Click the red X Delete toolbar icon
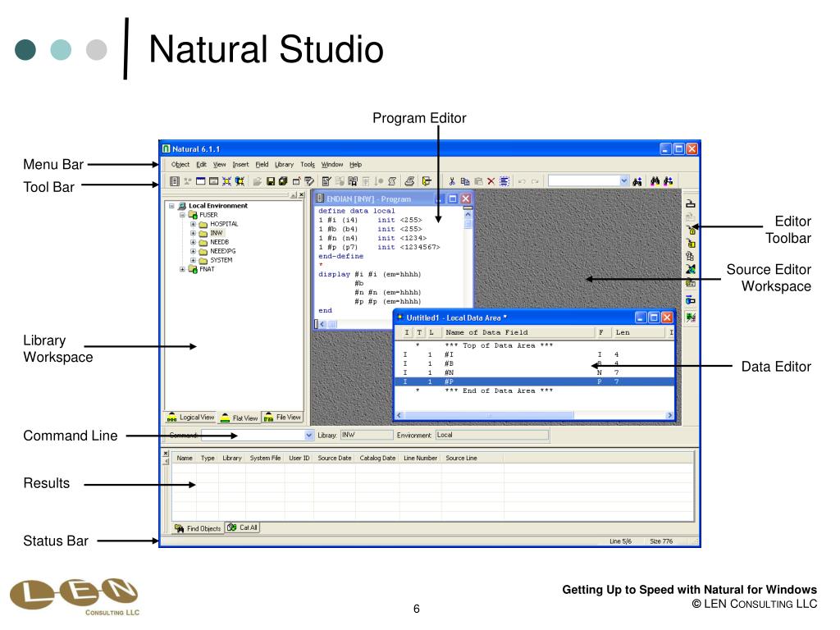The height and width of the screenshot is (630, 840). (491, 181)
